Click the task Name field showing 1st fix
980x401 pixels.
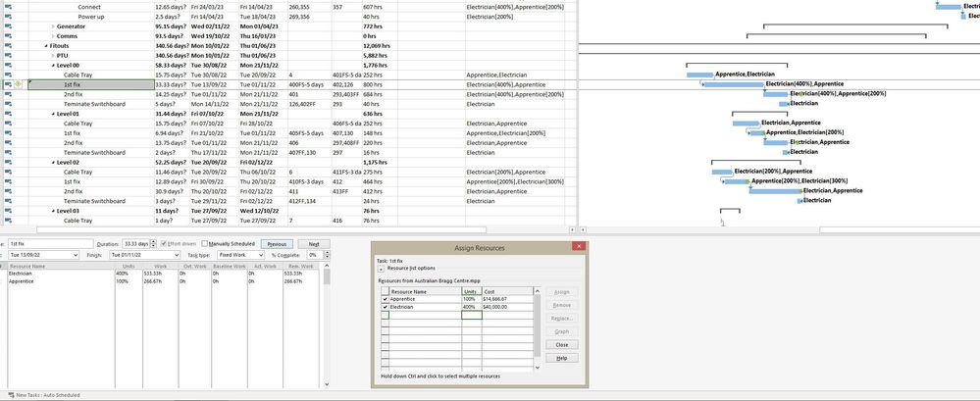51,244
